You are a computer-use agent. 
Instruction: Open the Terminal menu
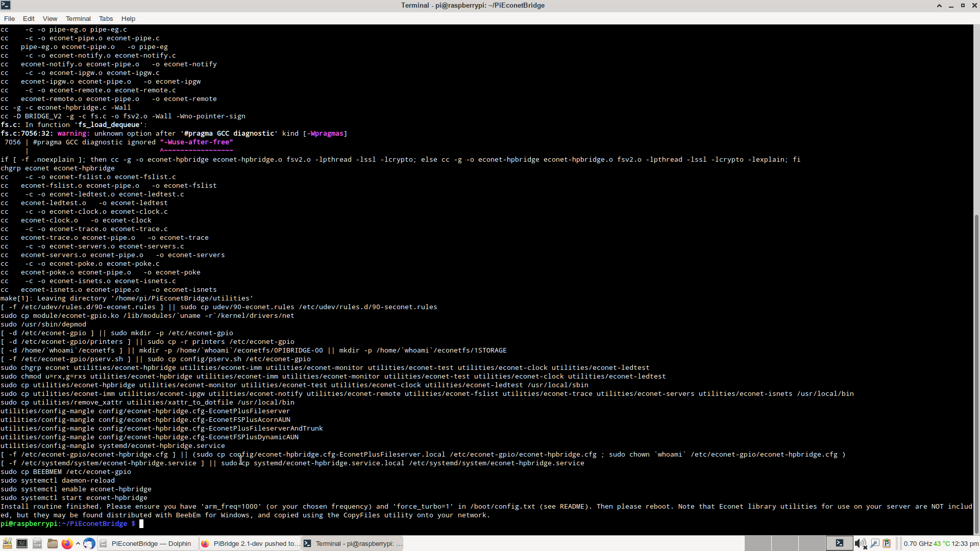click(x=78, y=18)
